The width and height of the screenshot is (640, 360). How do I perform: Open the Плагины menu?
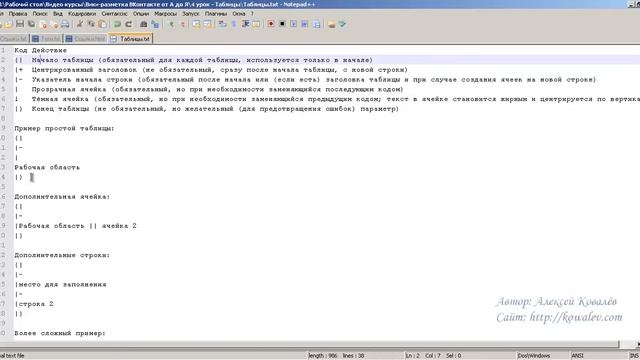(216, 13)
